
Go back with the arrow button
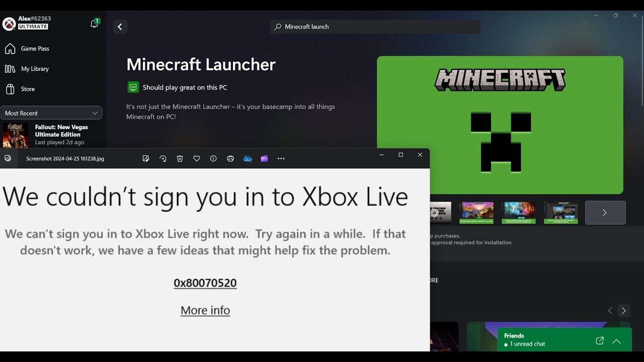coord(120,27)
